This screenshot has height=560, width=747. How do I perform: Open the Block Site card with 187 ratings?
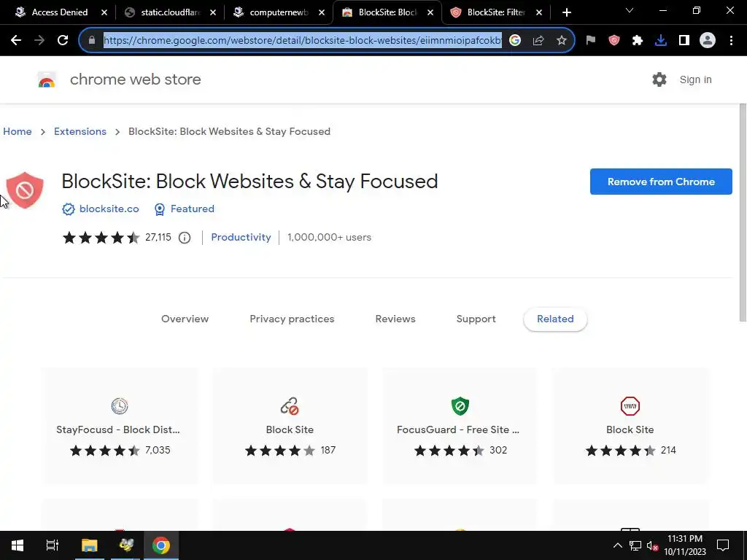290,426
